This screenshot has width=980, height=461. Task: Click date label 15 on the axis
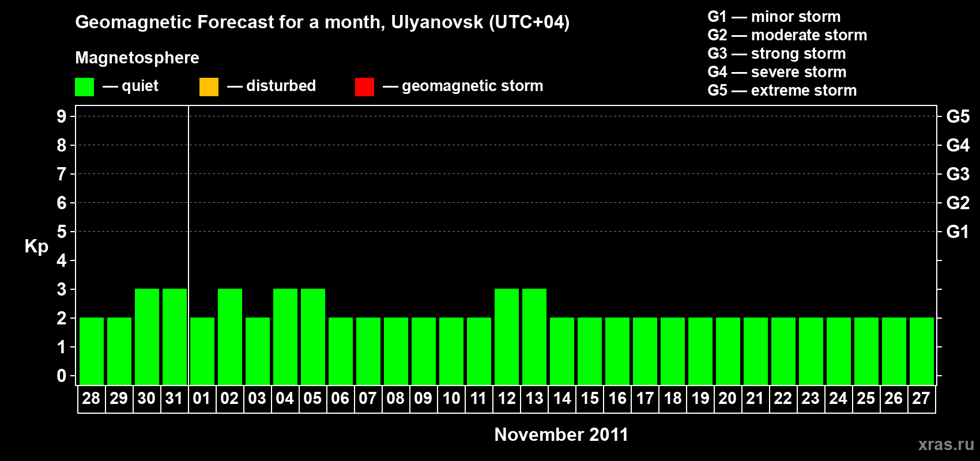(x=589, y=399)
